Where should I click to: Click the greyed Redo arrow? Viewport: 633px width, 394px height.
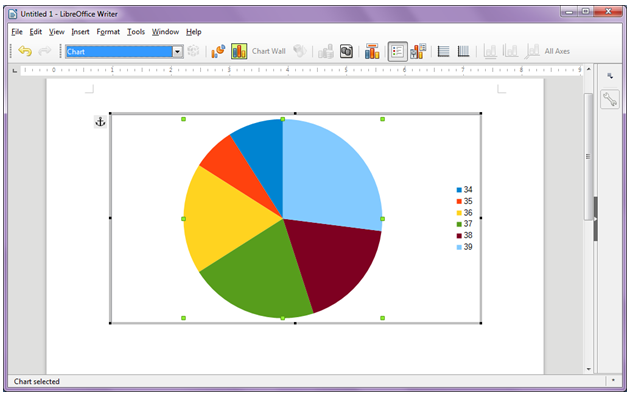click(45, 51)
